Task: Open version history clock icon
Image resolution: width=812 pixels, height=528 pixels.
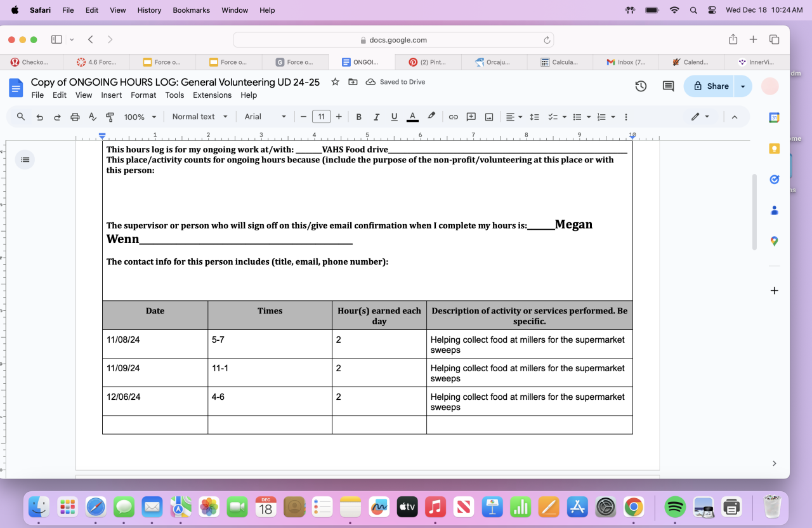Action: tap(641, 86)
